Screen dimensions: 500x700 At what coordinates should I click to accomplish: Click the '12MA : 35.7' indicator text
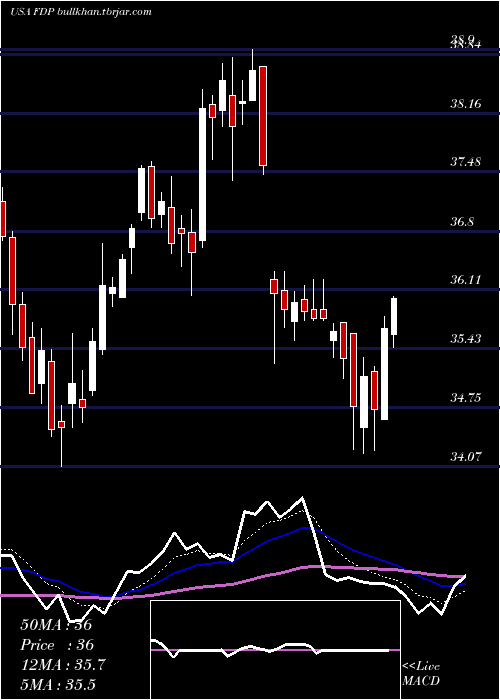tap(63, 665)
